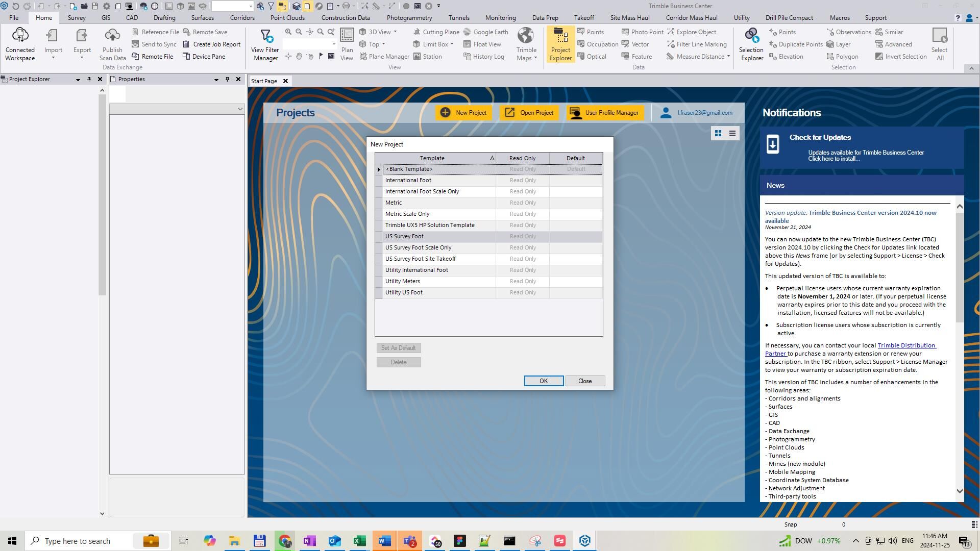Toggle Auto Hide pin on Properties panel

227,80
